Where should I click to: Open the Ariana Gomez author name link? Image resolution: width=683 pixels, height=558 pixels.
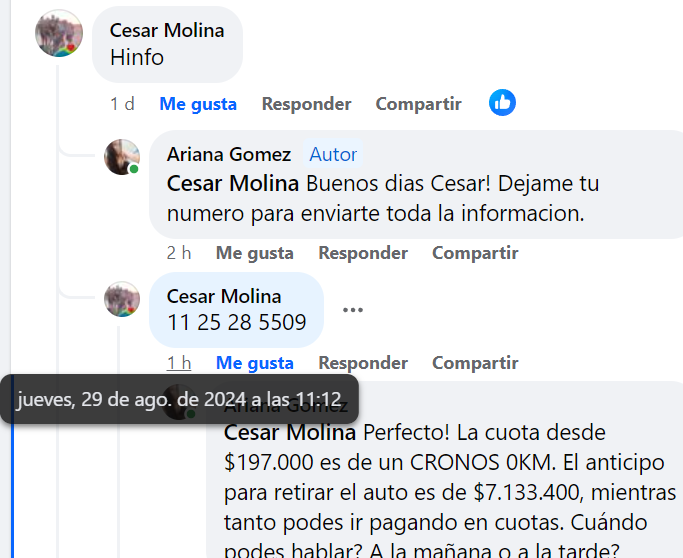(x=229, y=155)
